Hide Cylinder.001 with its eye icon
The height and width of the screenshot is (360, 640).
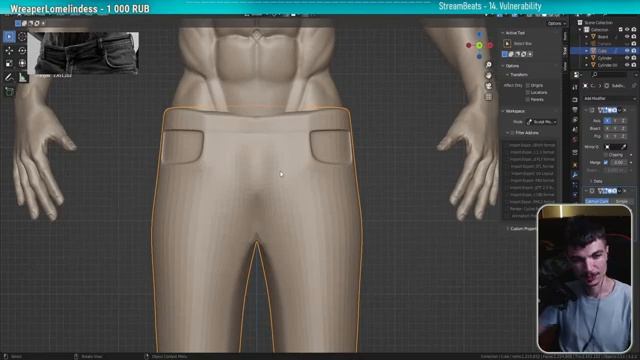tap(627, 65)
